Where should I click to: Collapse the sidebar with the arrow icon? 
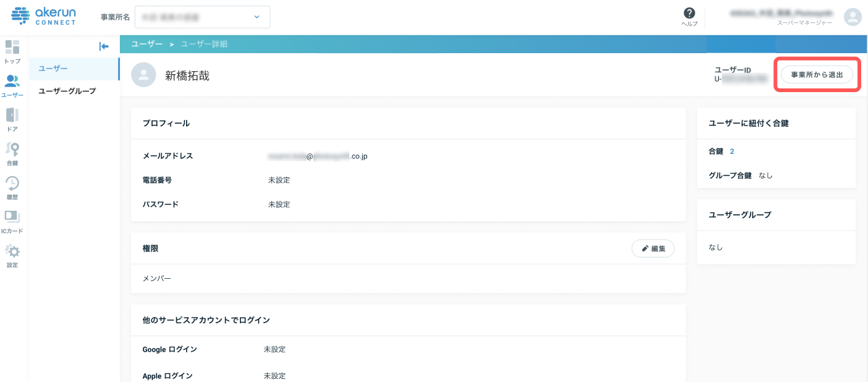pyautogui.click(x=104, y=46)
